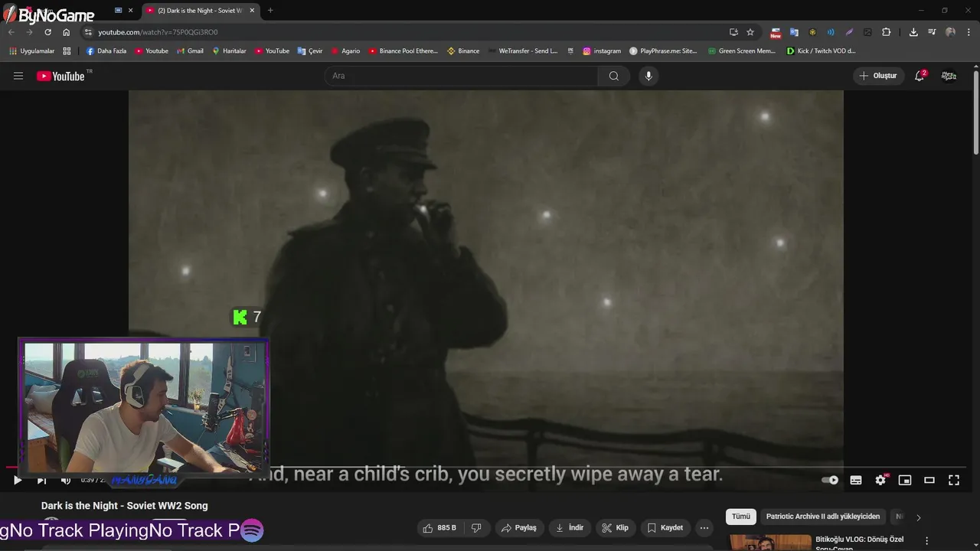Click the install/cast icon in address bar

pos(733,32)
